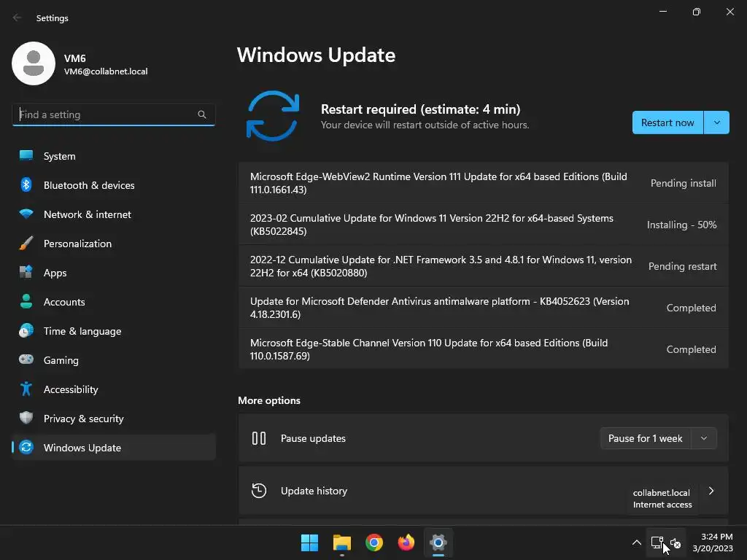Click the Personalization paintbrush icon
Viewport: 747px width, 560px height.
26,243
